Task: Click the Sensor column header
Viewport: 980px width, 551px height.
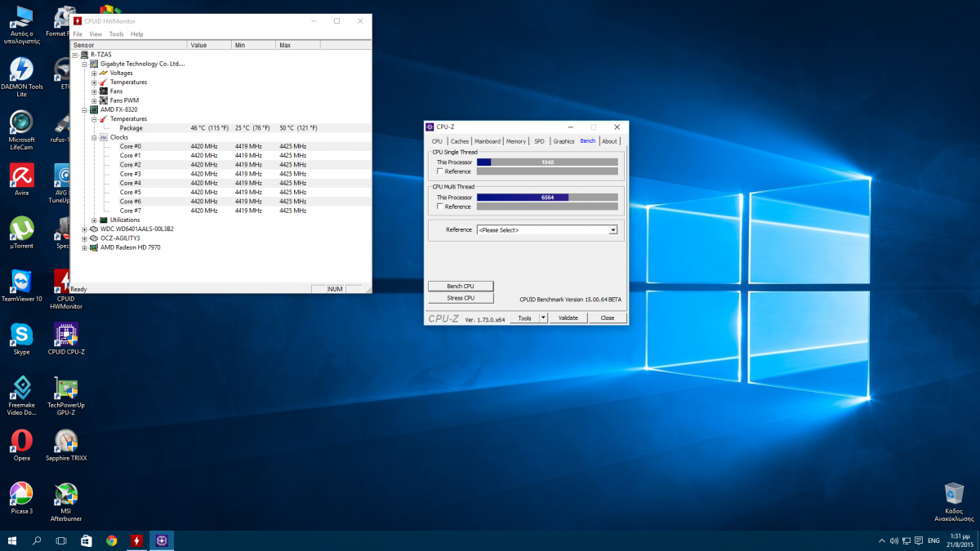Action: click(129, 45)
